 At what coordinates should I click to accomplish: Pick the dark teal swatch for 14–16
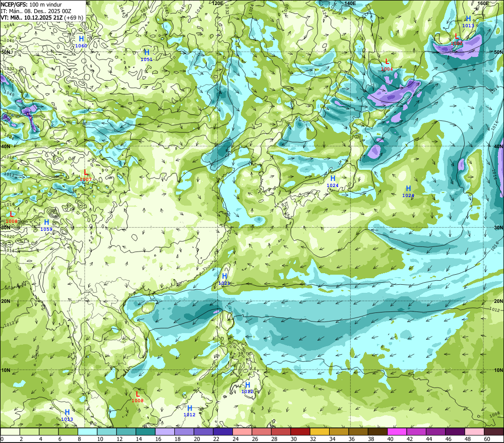(x=146, y=431)
